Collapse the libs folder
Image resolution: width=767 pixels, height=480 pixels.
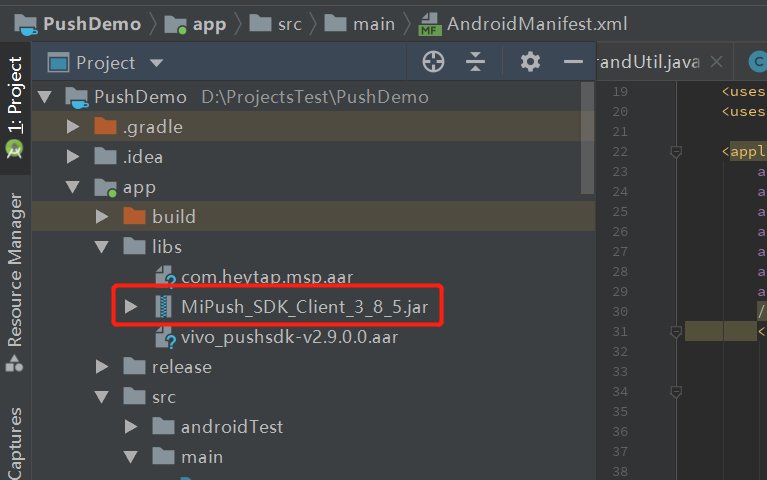click(x=101, y=247)
